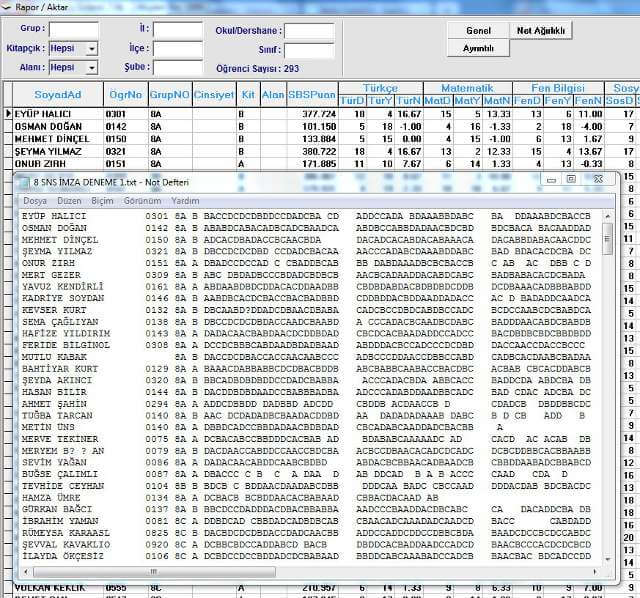Click the Kit column header
This screenshot has width=640, height=598.
[x=248, y=95]
